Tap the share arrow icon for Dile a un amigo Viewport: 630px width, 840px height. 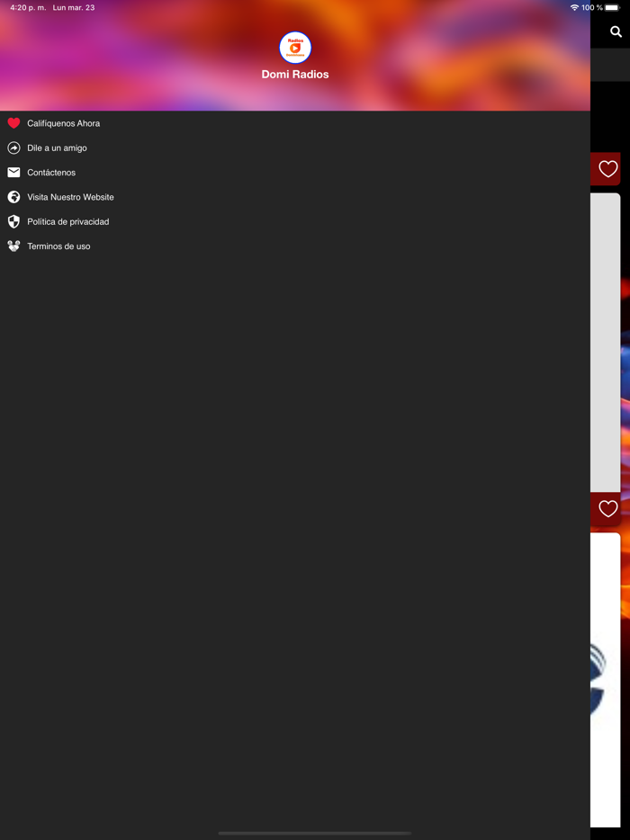13,147
